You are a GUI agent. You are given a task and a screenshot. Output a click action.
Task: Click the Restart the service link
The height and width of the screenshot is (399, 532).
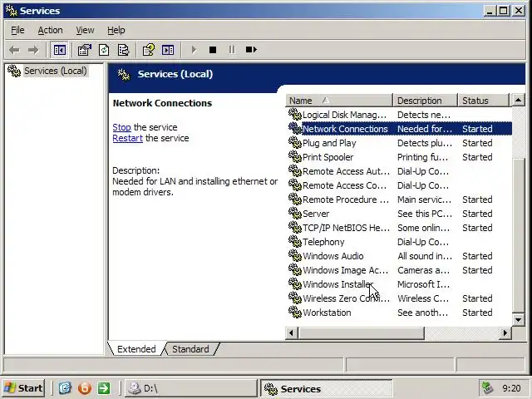pyautogui.click(x=127, y=138)
